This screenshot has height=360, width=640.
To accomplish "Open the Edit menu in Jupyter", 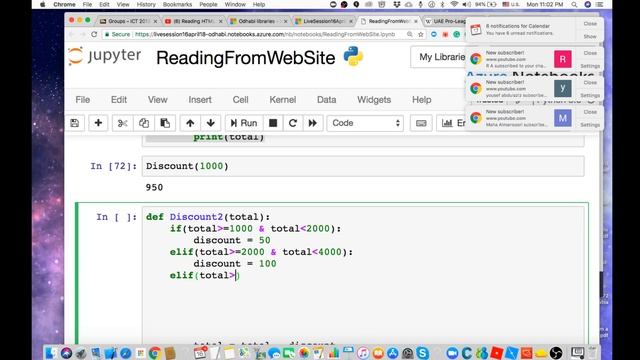I will coord(119,100).
